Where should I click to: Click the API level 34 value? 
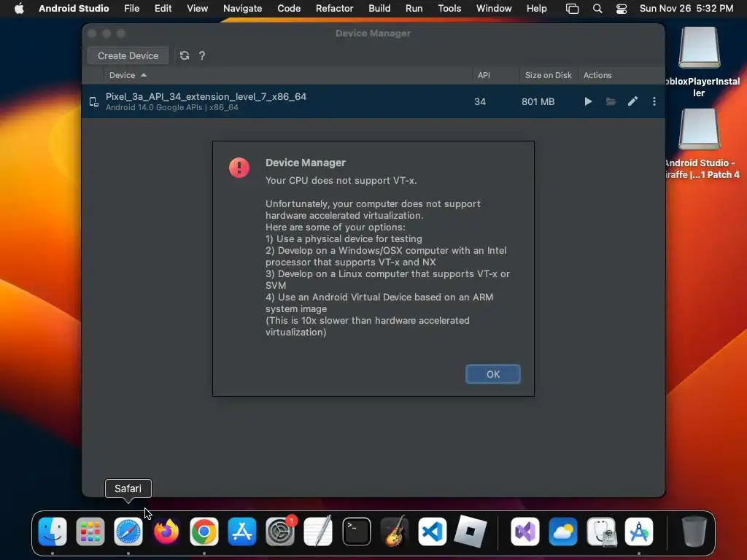[x=480, y=101]
